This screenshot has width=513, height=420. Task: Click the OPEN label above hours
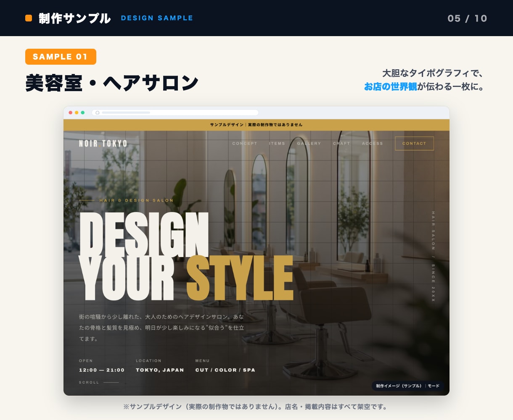pyautogui.click(x=86, y=361)
